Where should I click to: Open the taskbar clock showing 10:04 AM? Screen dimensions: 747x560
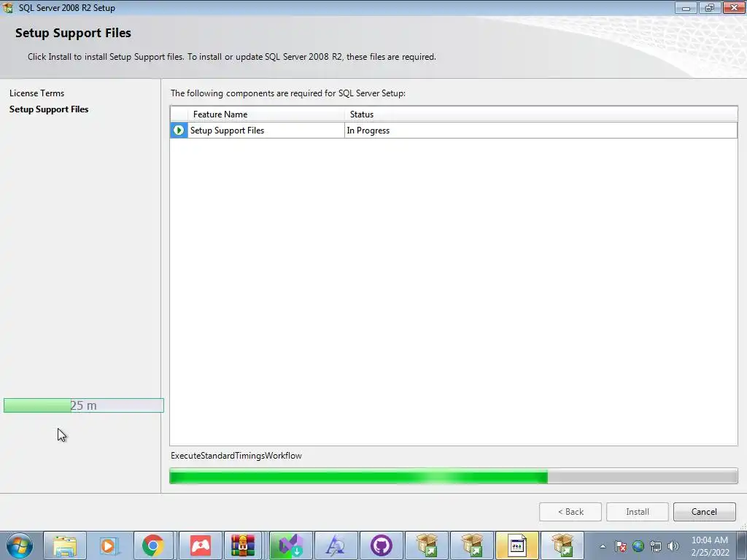tap(710, 546)
